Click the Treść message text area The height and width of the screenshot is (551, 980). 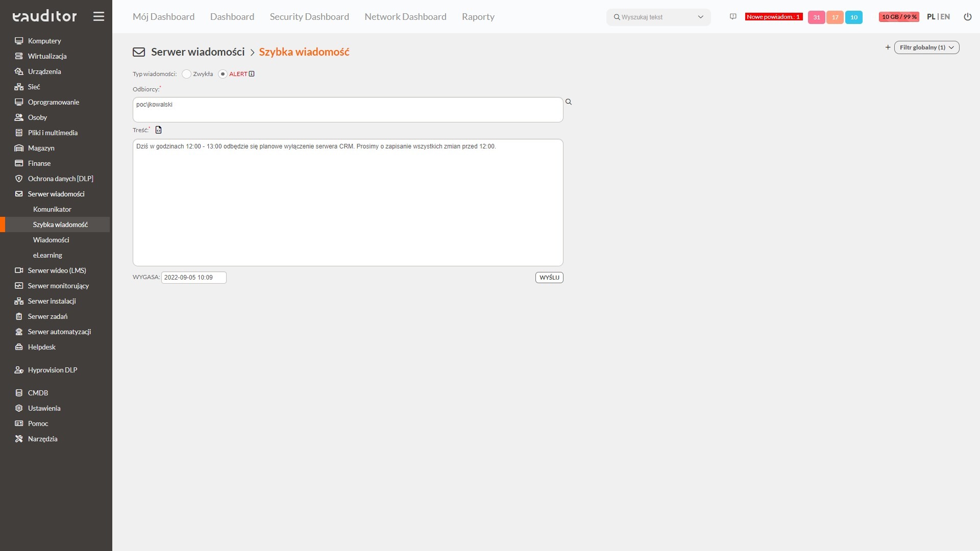(x=348, y=203)
